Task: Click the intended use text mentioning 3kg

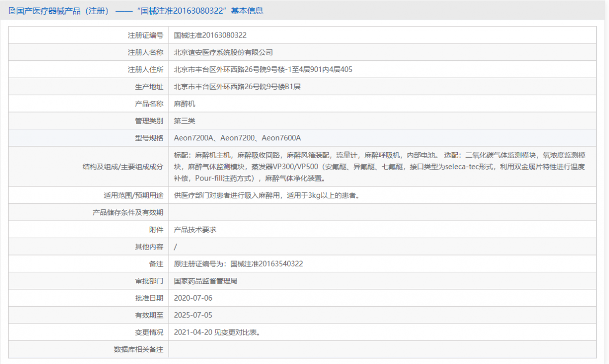Action: click(267, 195)
